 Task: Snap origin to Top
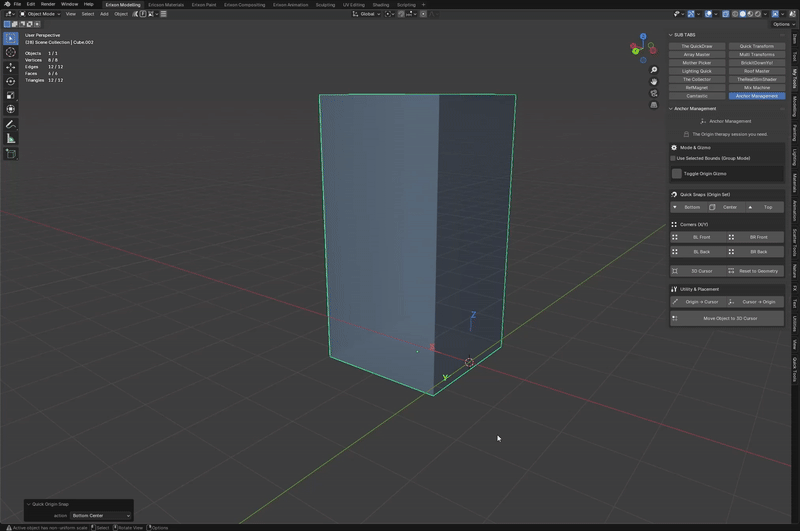(x=764, y=207)
